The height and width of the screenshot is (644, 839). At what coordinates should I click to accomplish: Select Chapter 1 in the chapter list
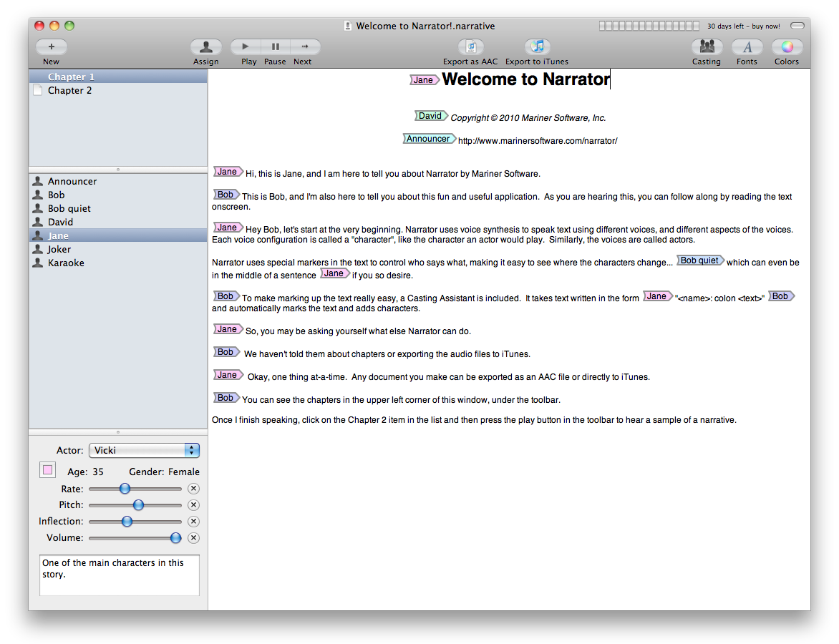(x=117, y=77)
